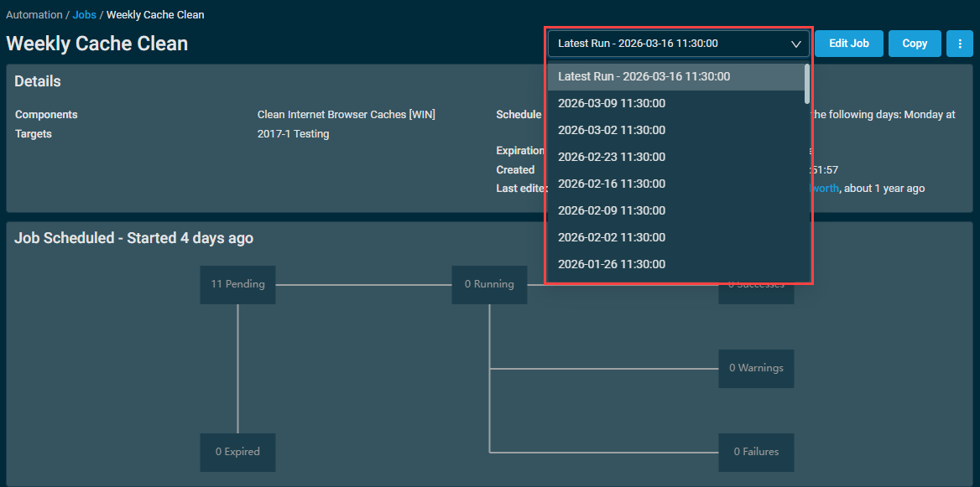This screenshot has width=980, height=487.
Task: Select the 2026-02-02 11:30:00 run
Action: point(612,237)
